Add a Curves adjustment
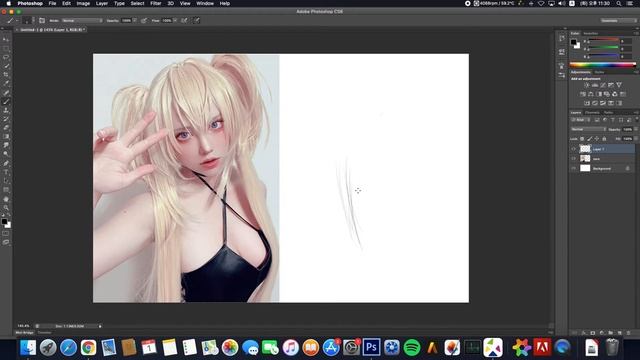640x360 pixels. click(603, 85)
